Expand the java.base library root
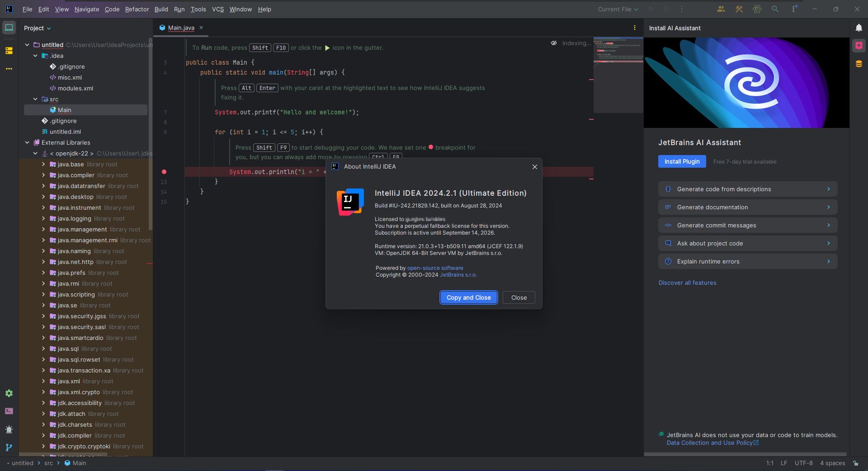 43,164
